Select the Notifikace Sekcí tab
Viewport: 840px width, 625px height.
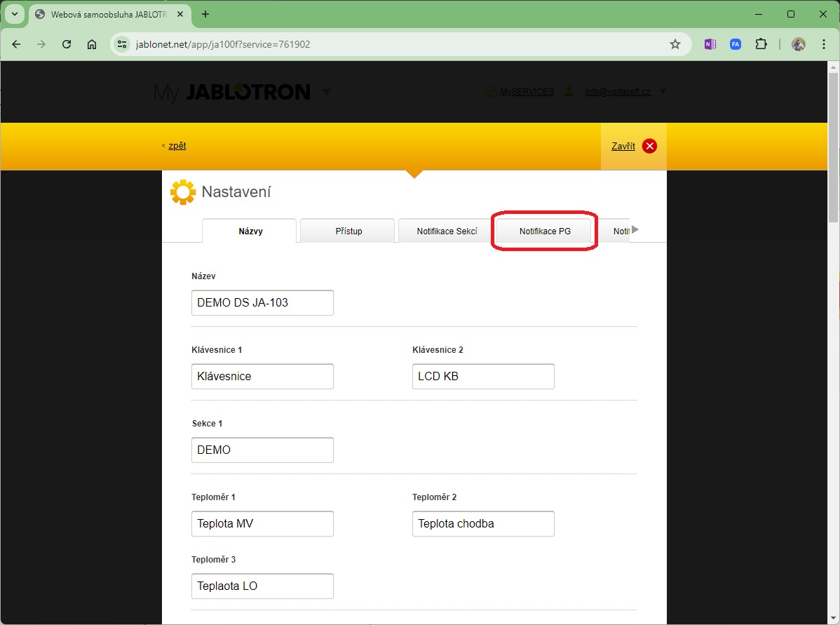[447, 231]
